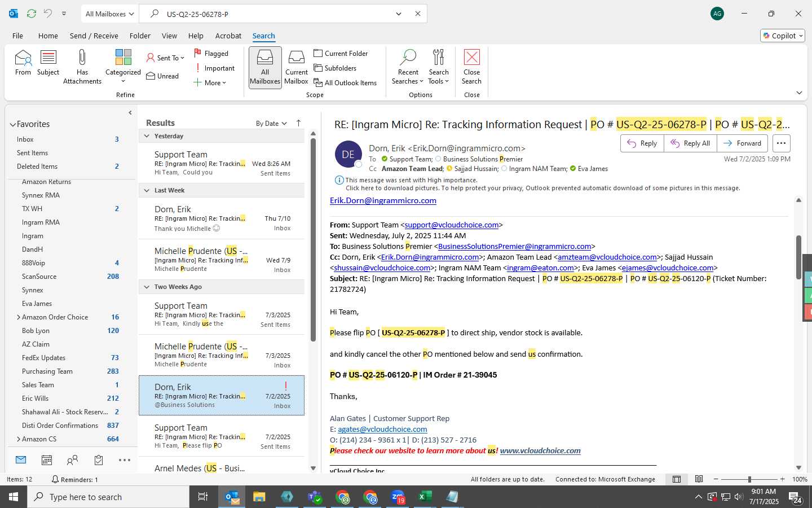812x508 pixels.
Task: Limit scope to Current Mailbox
Action: point(297,67)
